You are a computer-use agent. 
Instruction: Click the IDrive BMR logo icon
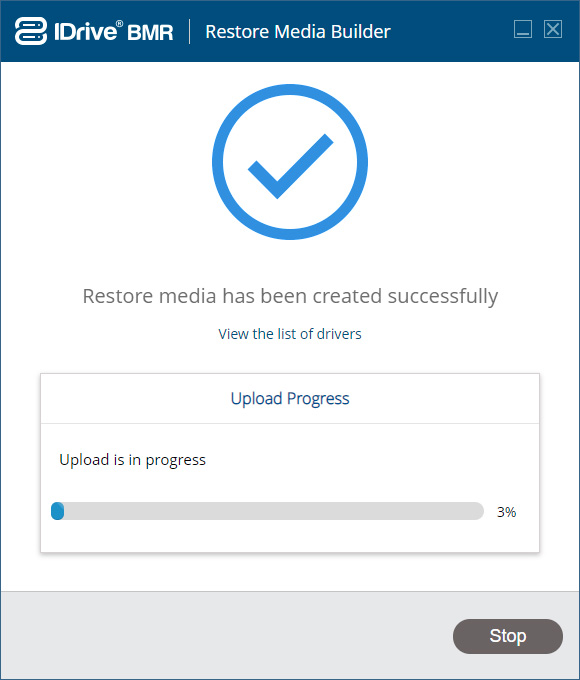tap(31, 31)
